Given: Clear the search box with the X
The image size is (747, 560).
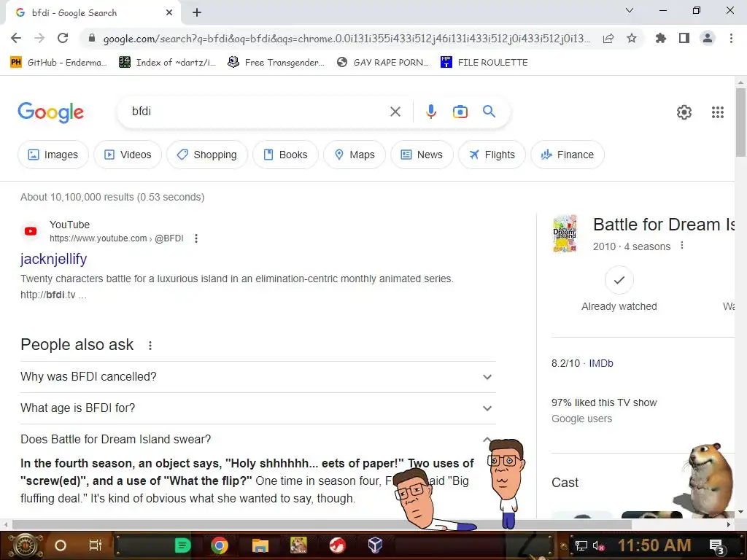Looking at the screenshot, I should 395,112.
